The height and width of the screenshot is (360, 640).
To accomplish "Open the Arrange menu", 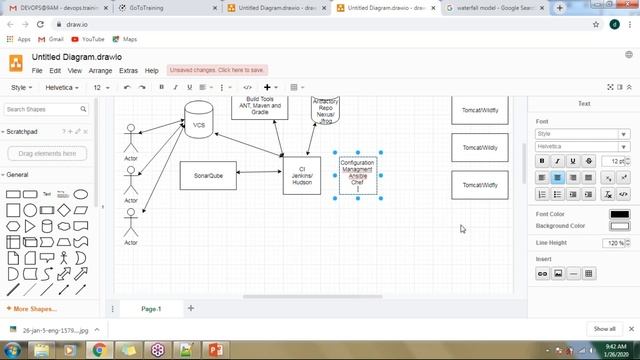I will pyautogui.click(x=100, y=71).
